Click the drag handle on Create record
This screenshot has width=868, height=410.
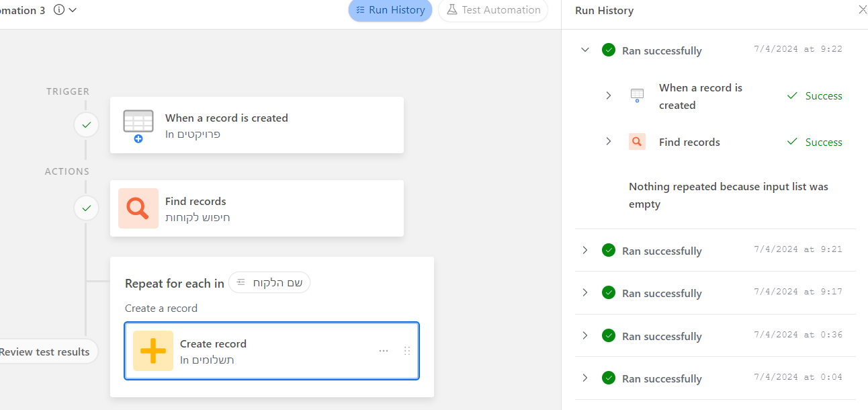coord(406,351)
